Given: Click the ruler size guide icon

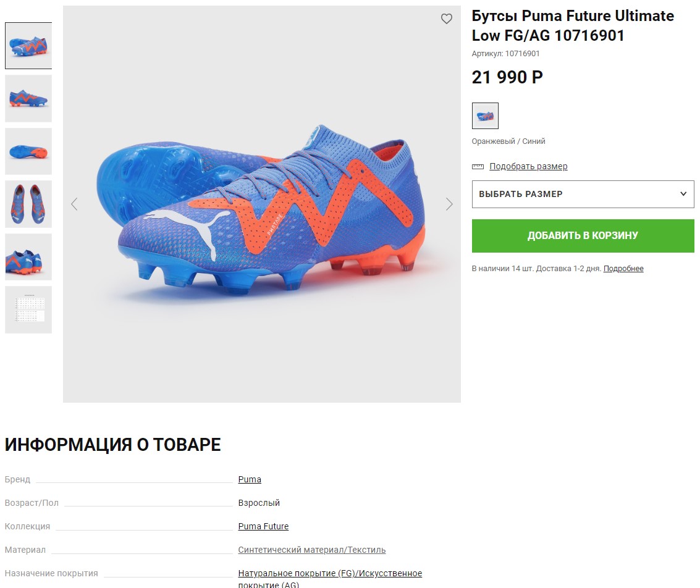Looking at the screenshot, I should click(x=478, y=167).
